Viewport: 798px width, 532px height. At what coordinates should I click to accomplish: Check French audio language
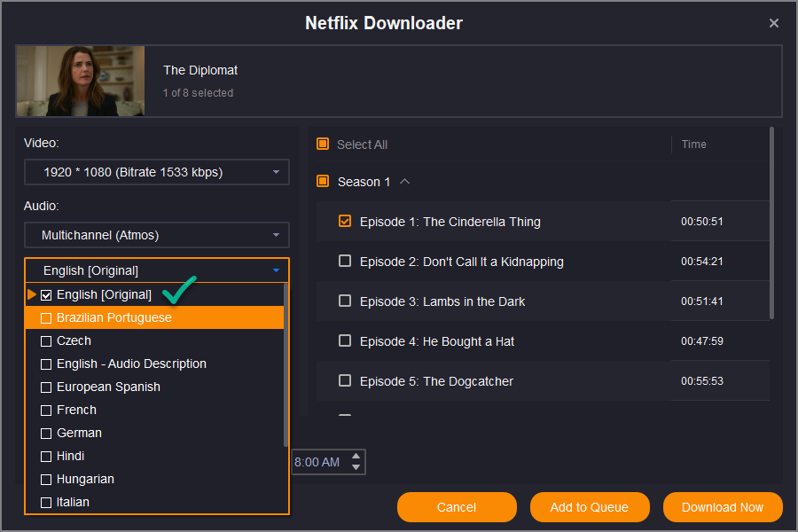(46, 411)
